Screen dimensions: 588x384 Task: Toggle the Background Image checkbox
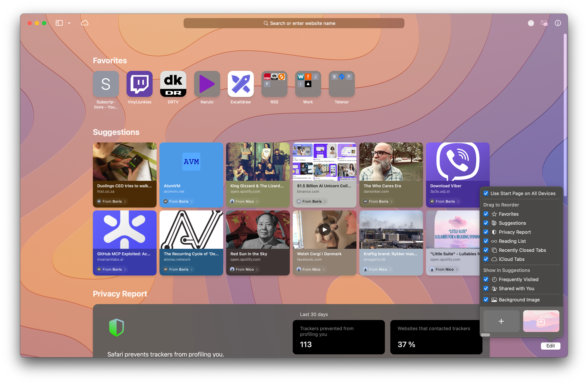[x=486, y=300]
